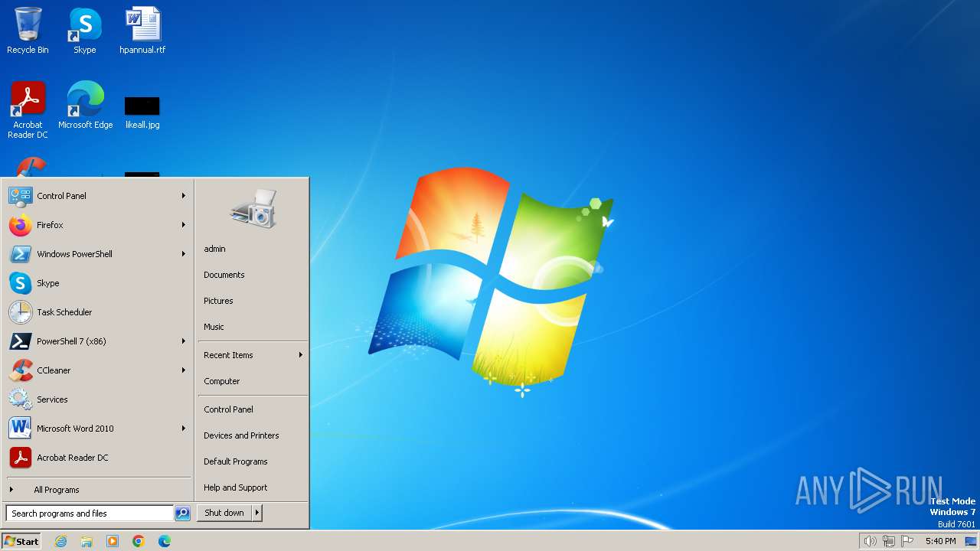The width and height of the screenshot is (980, 551).
Task: Click the Show desktop button in the taskbar corner
Action: [x=971, y=541]
